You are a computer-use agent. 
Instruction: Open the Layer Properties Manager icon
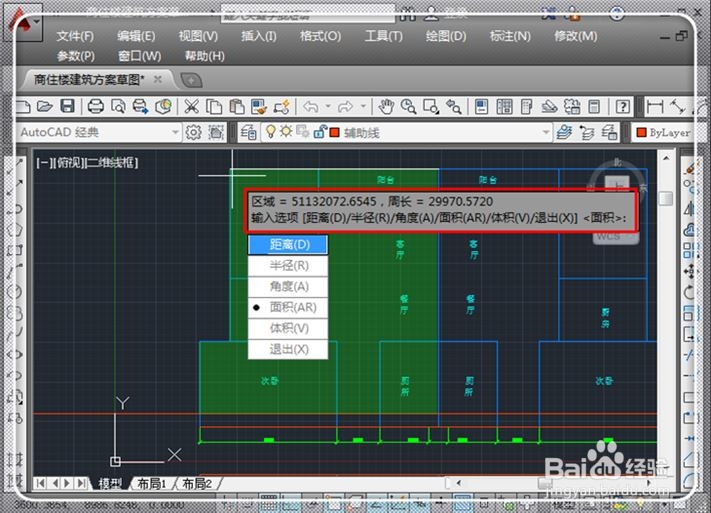point(248,132)
